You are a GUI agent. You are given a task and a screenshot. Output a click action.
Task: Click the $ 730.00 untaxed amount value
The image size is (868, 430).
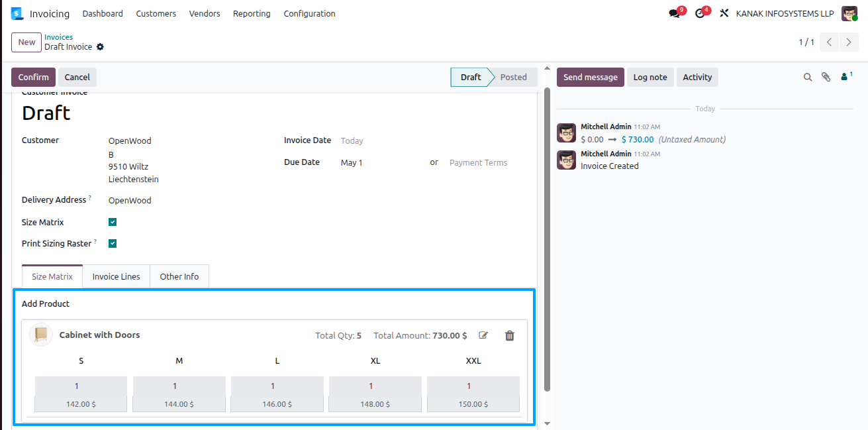pos(637,139)
